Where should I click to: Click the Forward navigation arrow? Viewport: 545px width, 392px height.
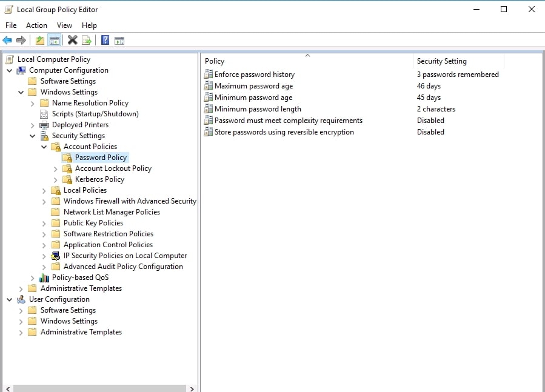[x=22, y=40]
